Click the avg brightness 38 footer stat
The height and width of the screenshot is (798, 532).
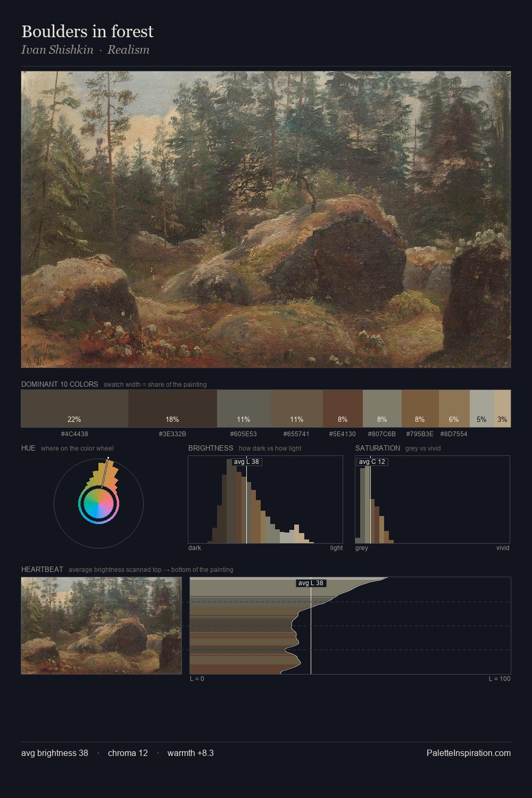pos(55,753)
